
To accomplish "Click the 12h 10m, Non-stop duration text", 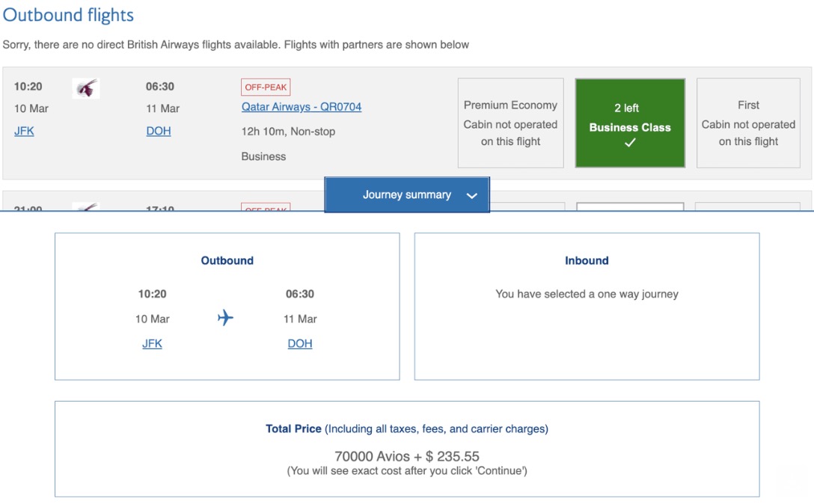I will click(288, 132).
